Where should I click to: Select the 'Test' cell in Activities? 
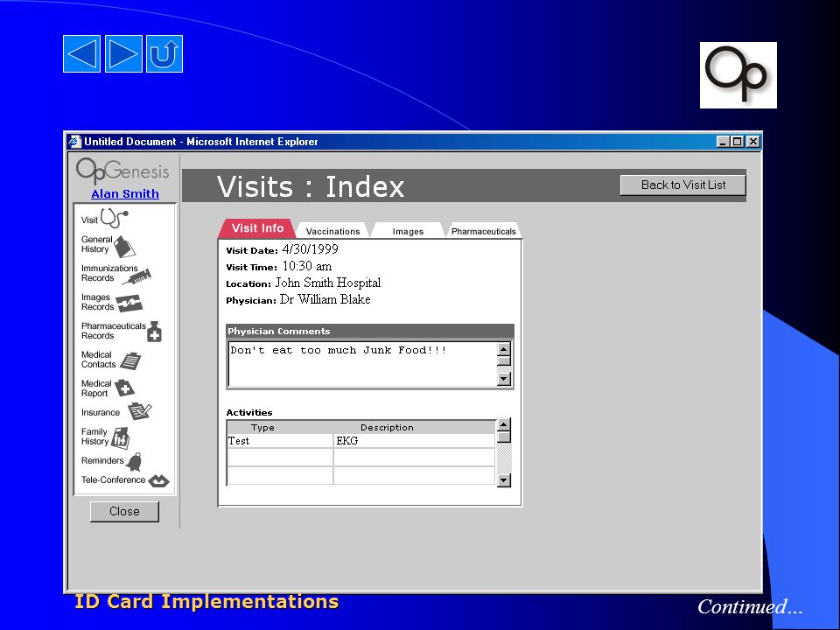[x=280, y=441]
